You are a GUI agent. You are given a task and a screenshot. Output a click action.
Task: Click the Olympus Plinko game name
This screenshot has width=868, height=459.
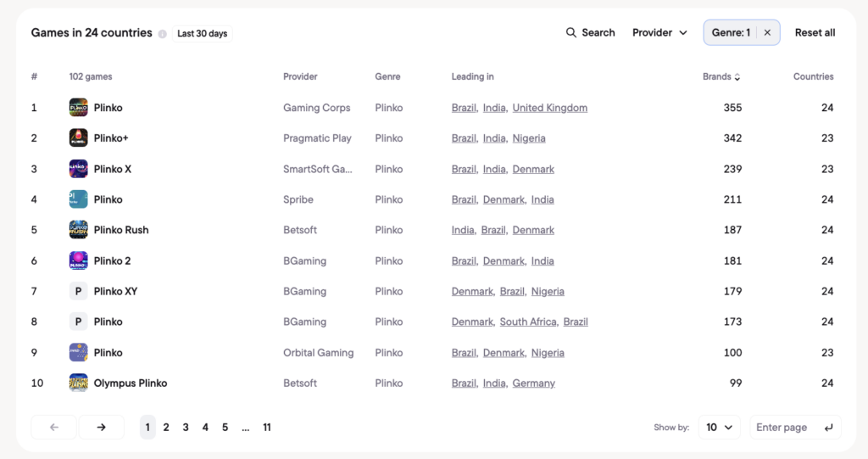(131, 383)
